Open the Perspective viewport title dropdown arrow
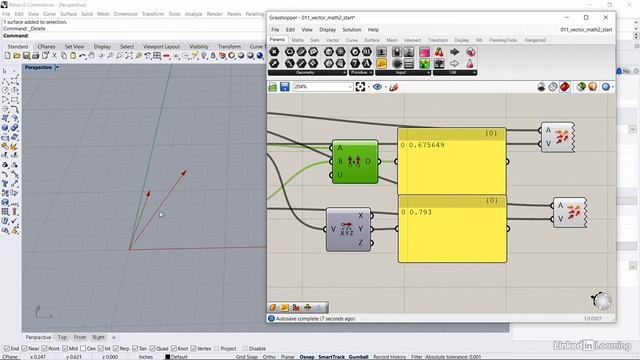This screenshot has height=360, width=640. click(x=57, y=67)
